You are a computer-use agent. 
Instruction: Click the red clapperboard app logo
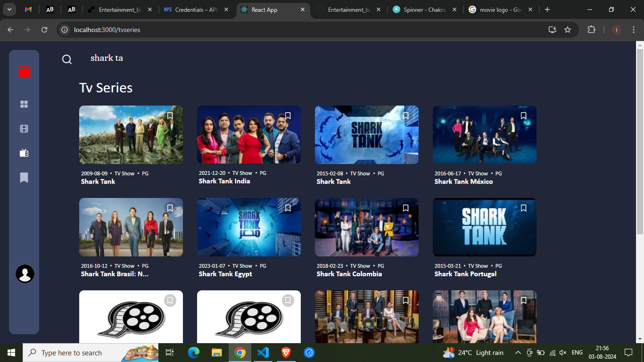[25, 72]
